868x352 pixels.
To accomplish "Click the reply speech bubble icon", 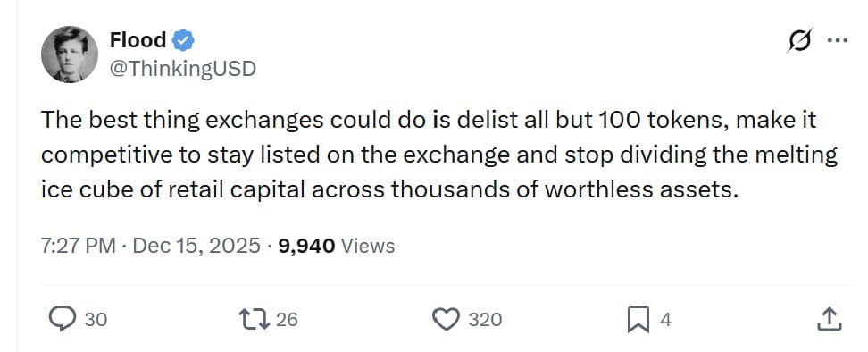I will coord(62,319).
